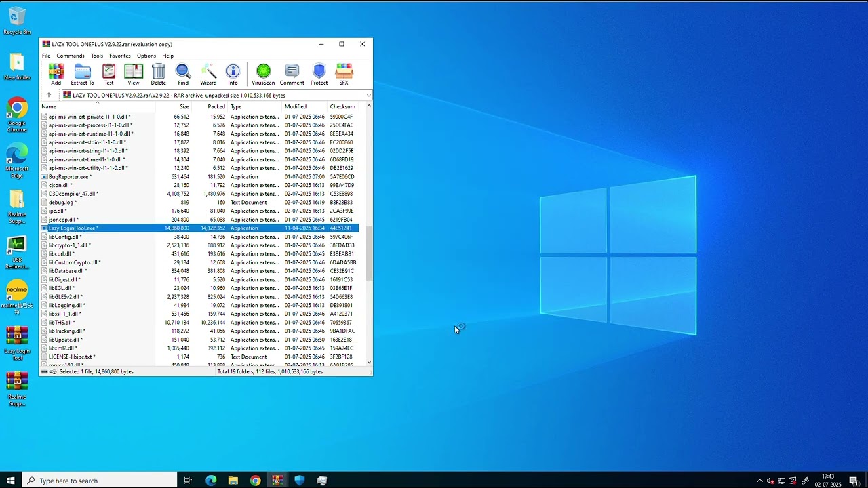Sort files by the Modified column
868x488 pixels.
point(304,106)
